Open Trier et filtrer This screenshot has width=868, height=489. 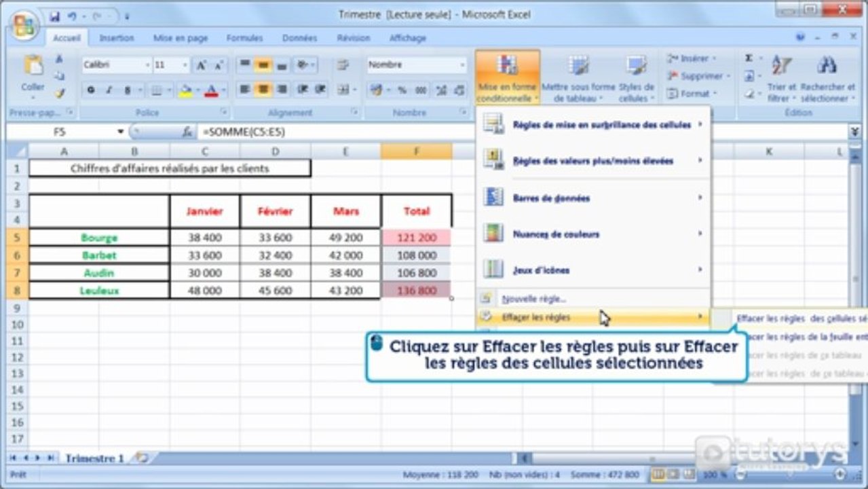pos(782,78)
